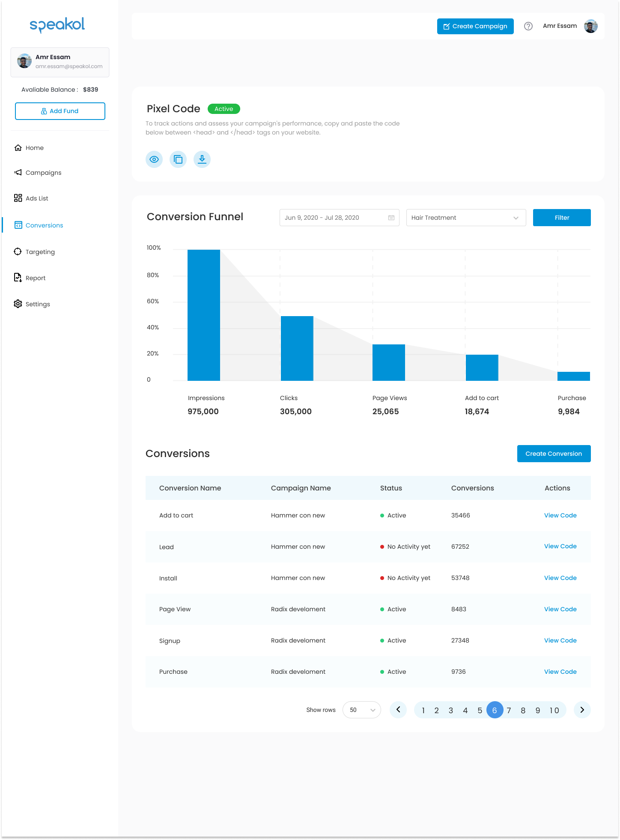Open the Show rows 50 dropdown

coord(362,710)
